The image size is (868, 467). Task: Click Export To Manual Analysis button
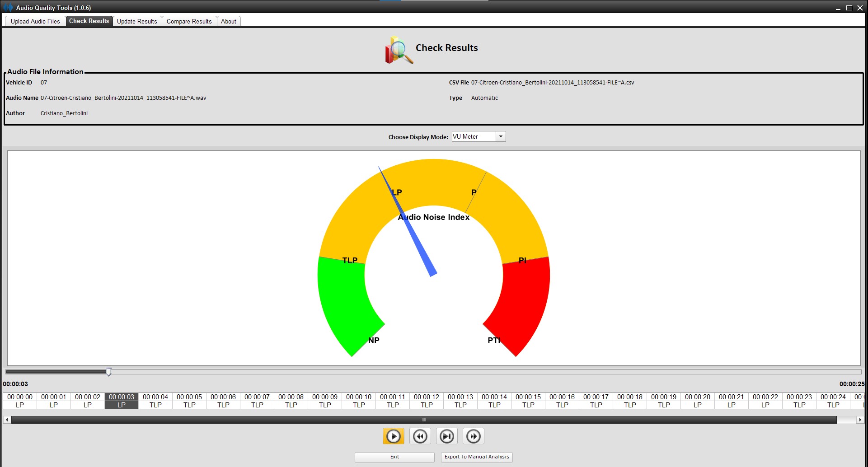(477, 457)
